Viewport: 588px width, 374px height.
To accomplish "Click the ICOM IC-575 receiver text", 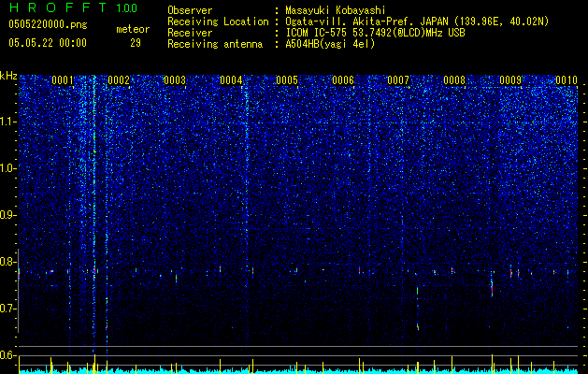I will 375,33.
